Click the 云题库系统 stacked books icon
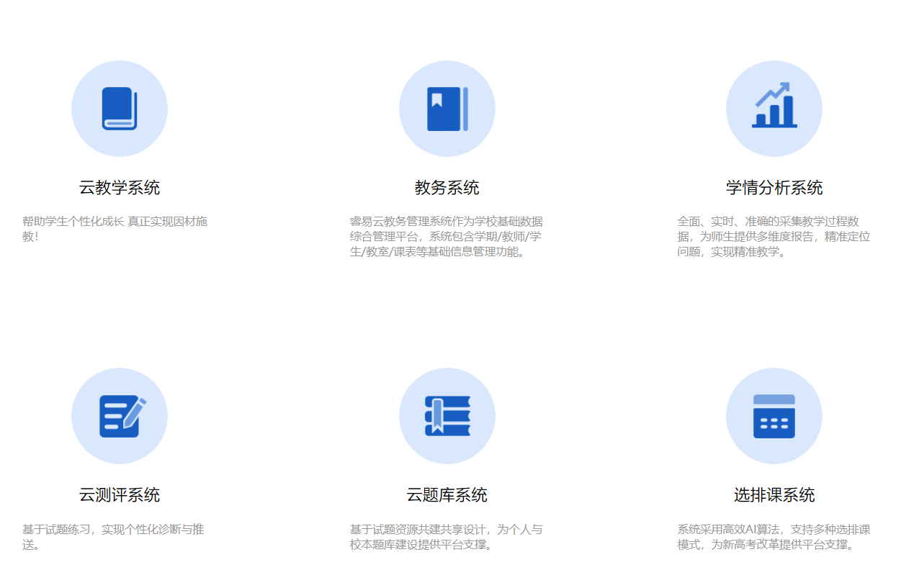The height and width of the screenshot is (588, 919). pyautogui.click(x=447, y=416)
